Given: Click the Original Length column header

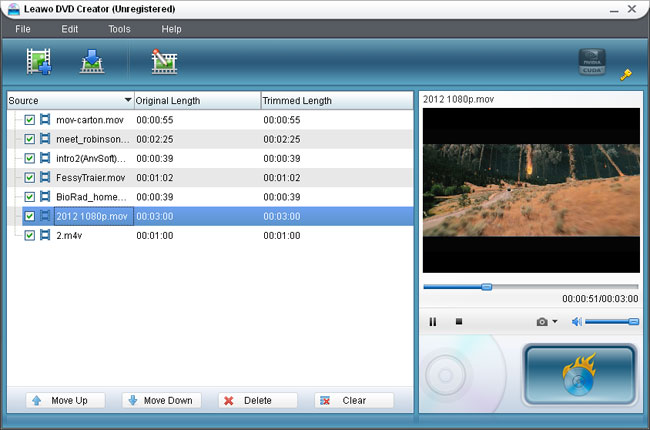Looking at the screenshot, I should point(197,100).
